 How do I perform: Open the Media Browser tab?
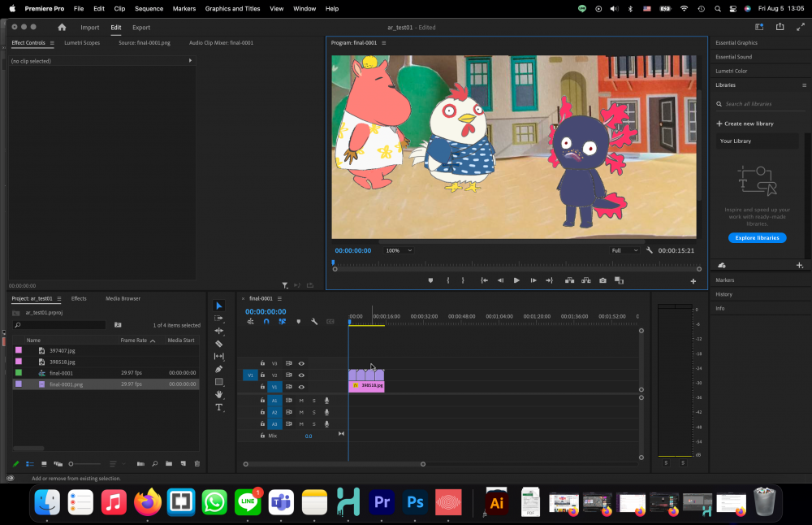(123, 298)
